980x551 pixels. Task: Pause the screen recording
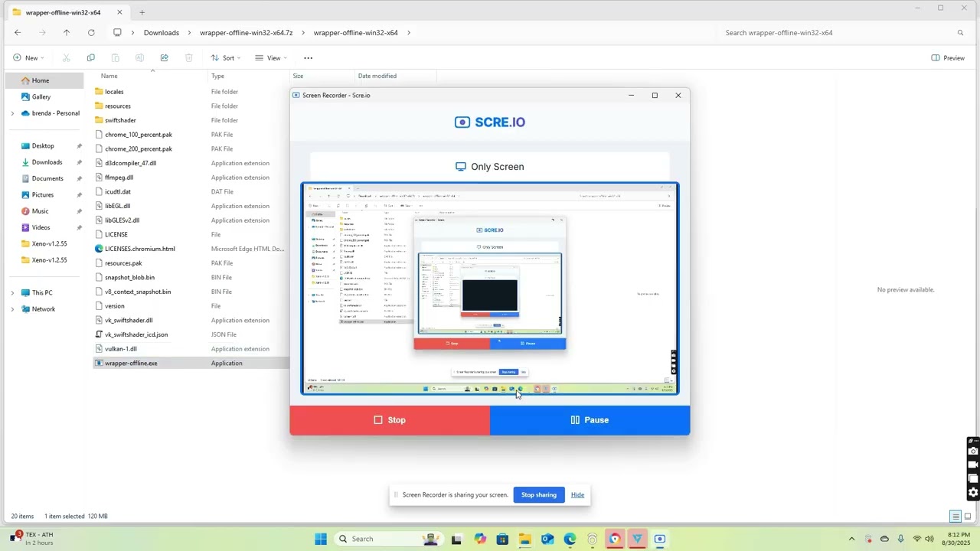coord(590,420)
